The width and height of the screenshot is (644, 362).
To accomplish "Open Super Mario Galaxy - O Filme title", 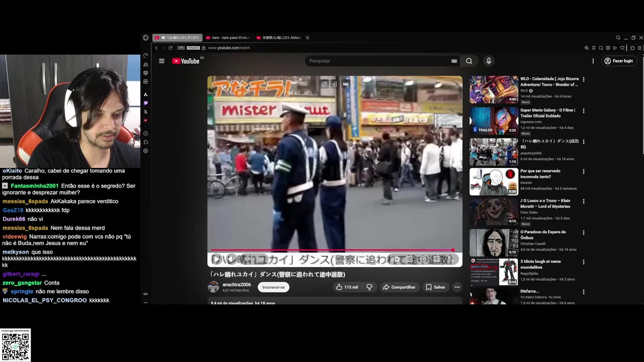I will [547, 113].
